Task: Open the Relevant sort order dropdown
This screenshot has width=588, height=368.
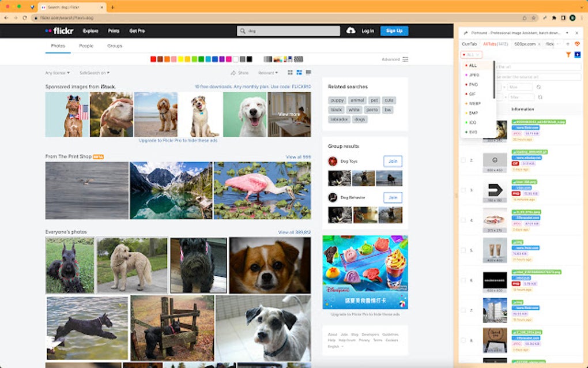Action: tap(268, 73)
